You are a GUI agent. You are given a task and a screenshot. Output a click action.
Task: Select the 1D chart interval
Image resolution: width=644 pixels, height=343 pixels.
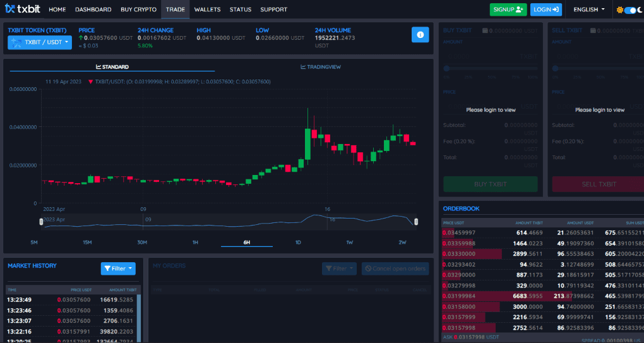tap(298, 243)
